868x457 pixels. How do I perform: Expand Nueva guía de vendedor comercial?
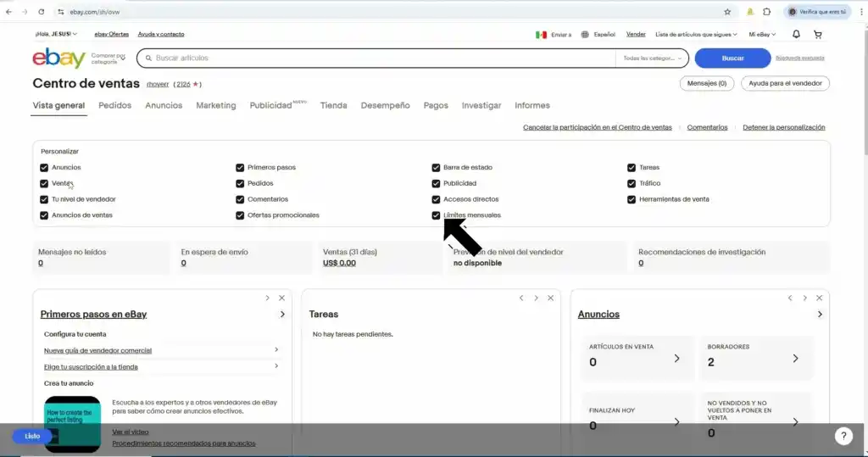pyautogui.click(x=276, y=349)
